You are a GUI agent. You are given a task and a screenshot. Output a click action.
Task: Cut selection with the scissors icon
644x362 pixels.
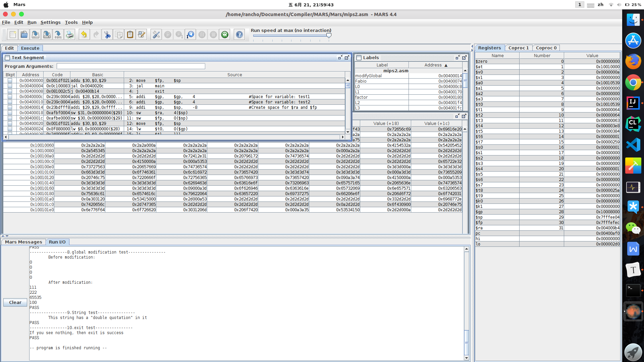tap(107, 35)
